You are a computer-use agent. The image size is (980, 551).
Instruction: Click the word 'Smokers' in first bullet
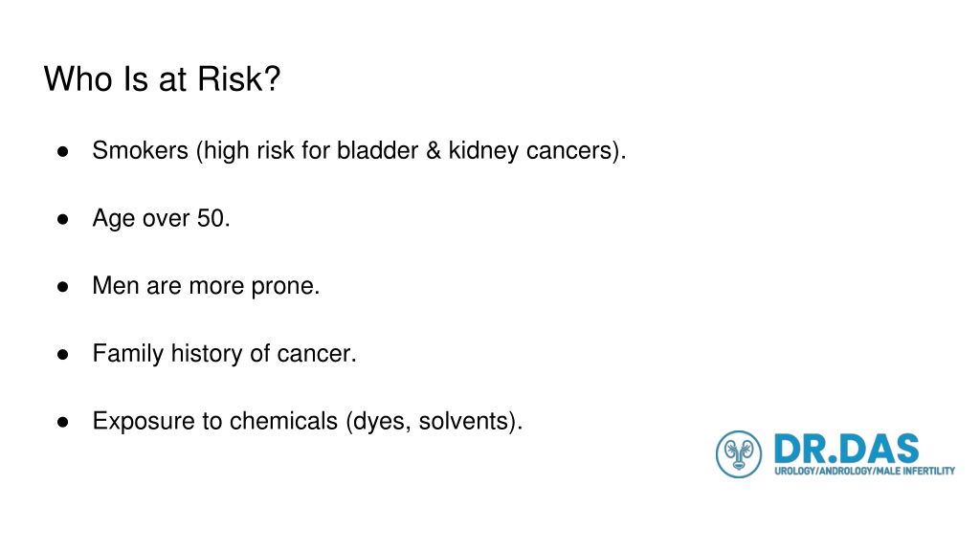(140, 150)
